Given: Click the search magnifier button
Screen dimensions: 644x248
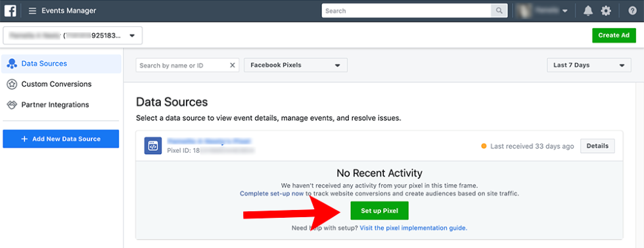Looking at the screenshot, I should 499,11.
